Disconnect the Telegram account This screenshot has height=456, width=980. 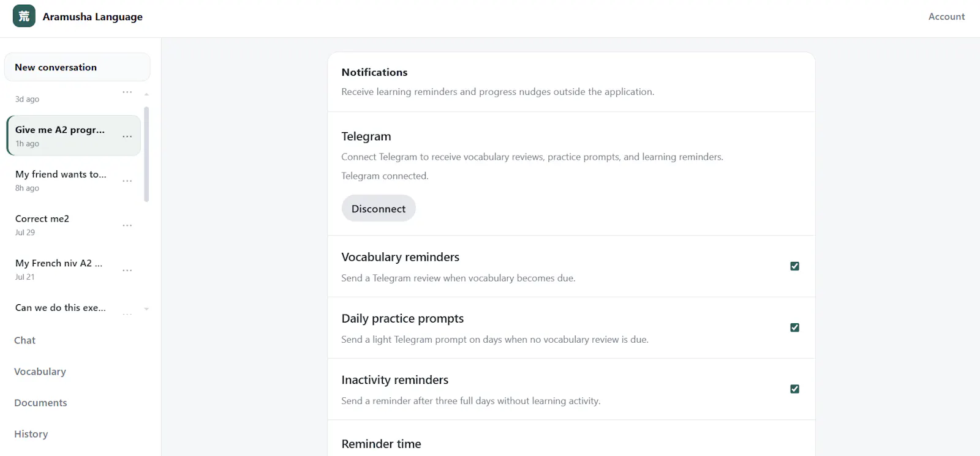[x=379, y=209]
